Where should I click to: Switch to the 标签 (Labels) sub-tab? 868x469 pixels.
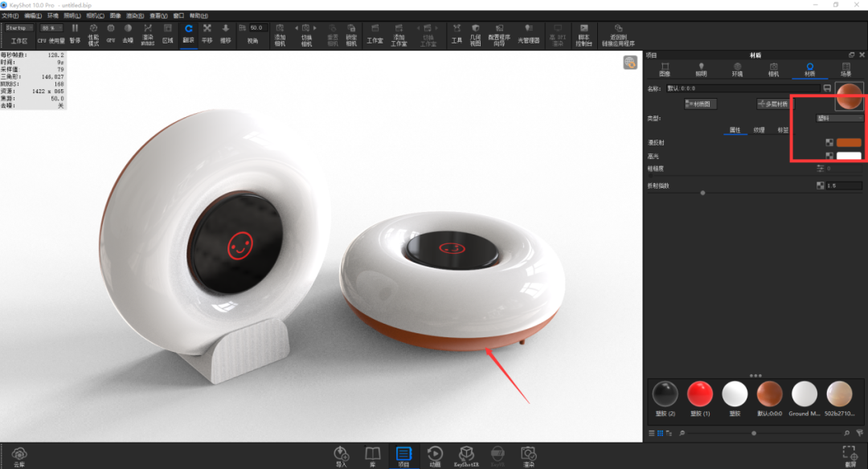click(x=783, y=130)
